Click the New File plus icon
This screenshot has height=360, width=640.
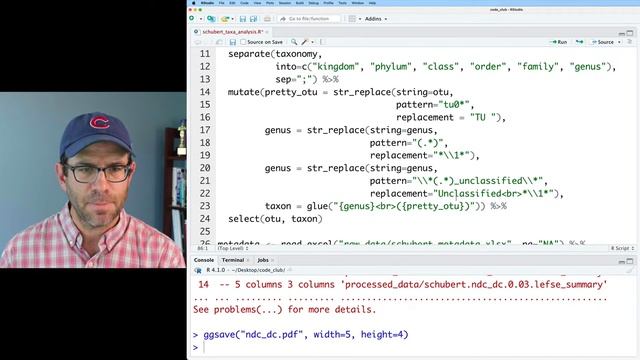[192, 19]
